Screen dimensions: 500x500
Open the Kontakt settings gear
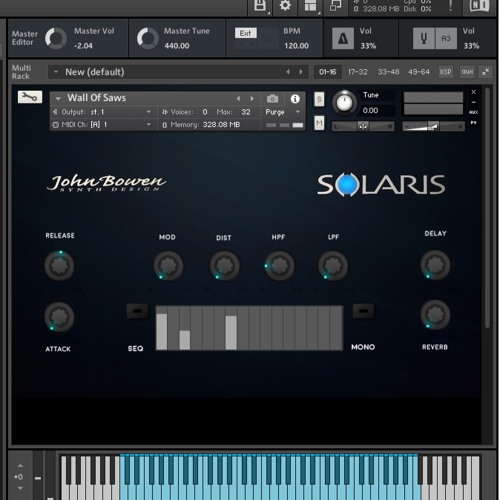click(x=285, y=5)
